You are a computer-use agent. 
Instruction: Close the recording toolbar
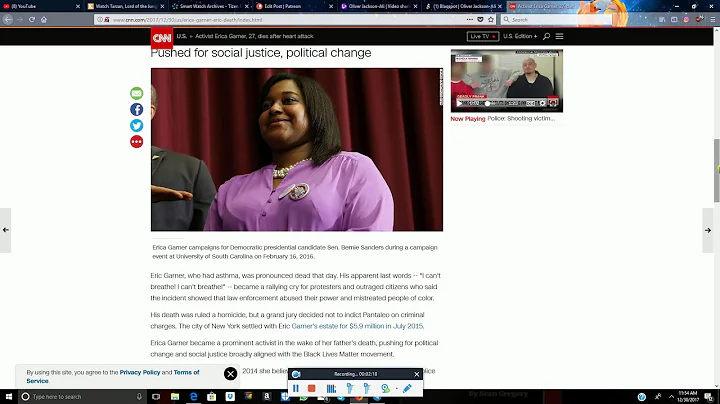point(416,374)
